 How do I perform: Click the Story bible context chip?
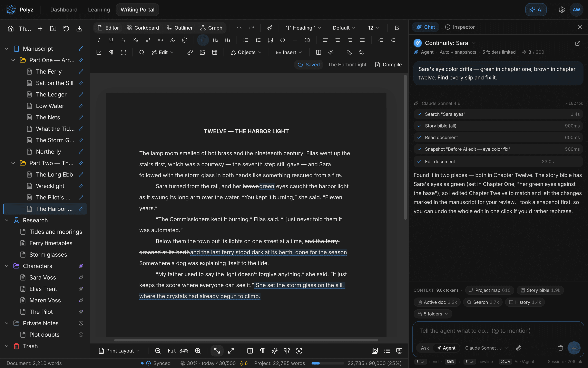pos(540,290)
